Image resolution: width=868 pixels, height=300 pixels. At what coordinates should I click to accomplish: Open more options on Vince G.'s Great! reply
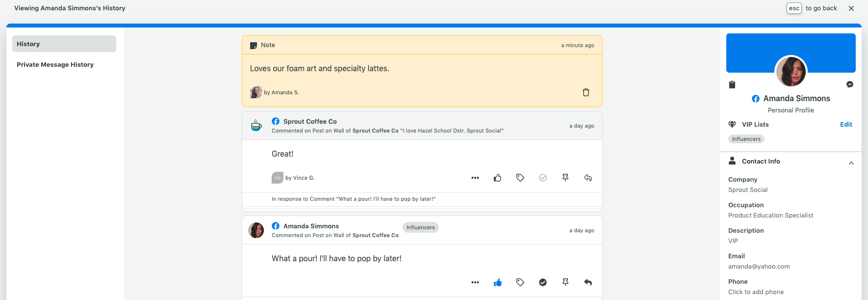click(475, 178)
